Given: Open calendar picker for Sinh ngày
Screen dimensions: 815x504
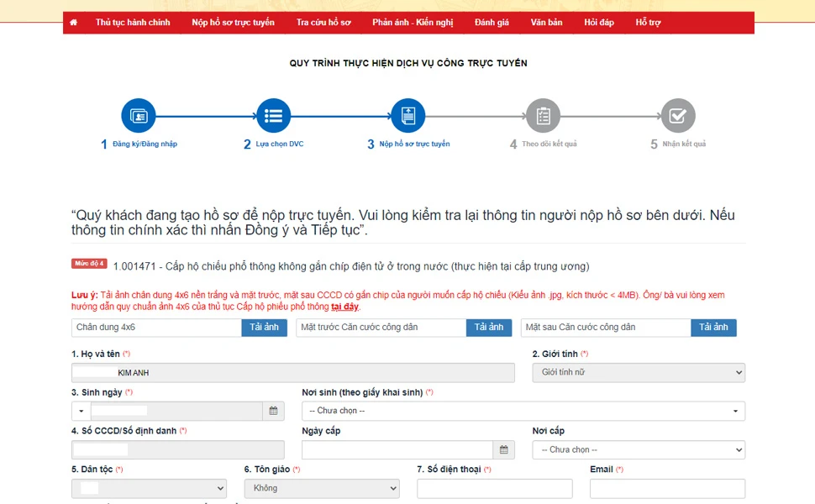Looking at the screenshot, I should coord(273,411).
